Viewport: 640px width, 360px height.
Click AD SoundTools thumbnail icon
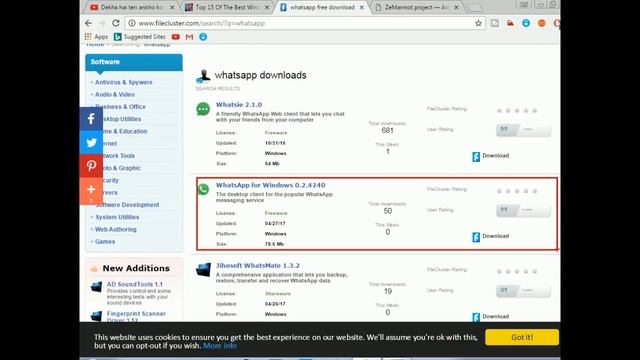point(96,287)
